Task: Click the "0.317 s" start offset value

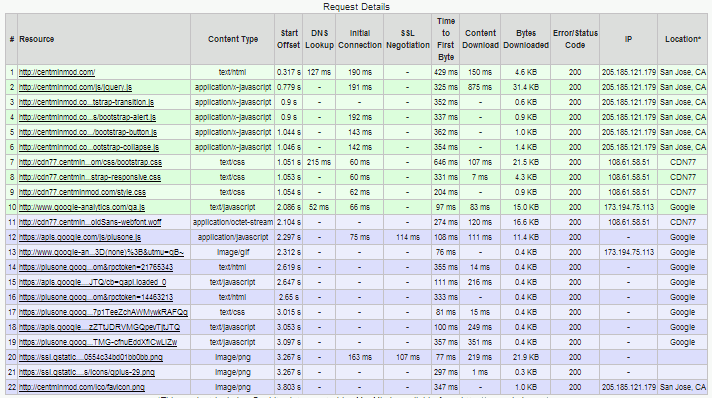Action: [289, 72]
